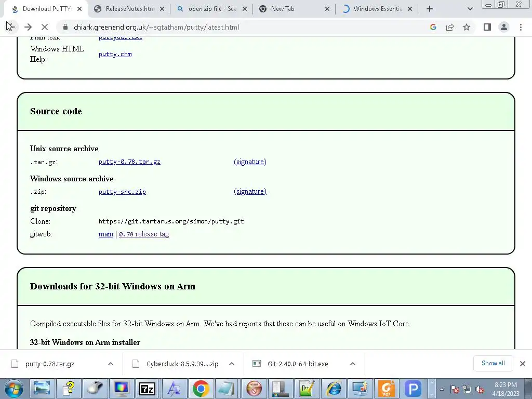Screen dimensions: 532x399
Task: Click the muted volume tray icon
Action: [480, 390]
